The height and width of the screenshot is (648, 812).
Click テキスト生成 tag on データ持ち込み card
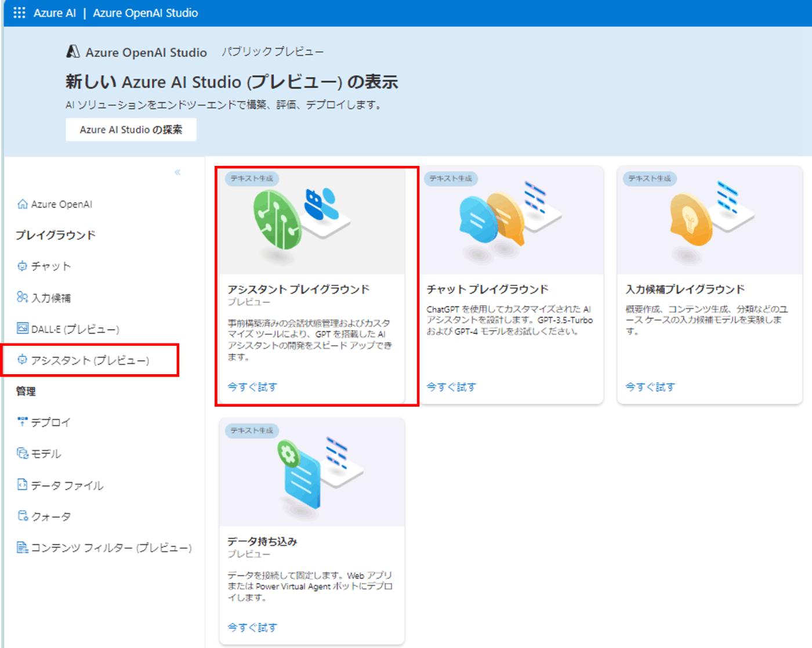[x=252, y=430]
